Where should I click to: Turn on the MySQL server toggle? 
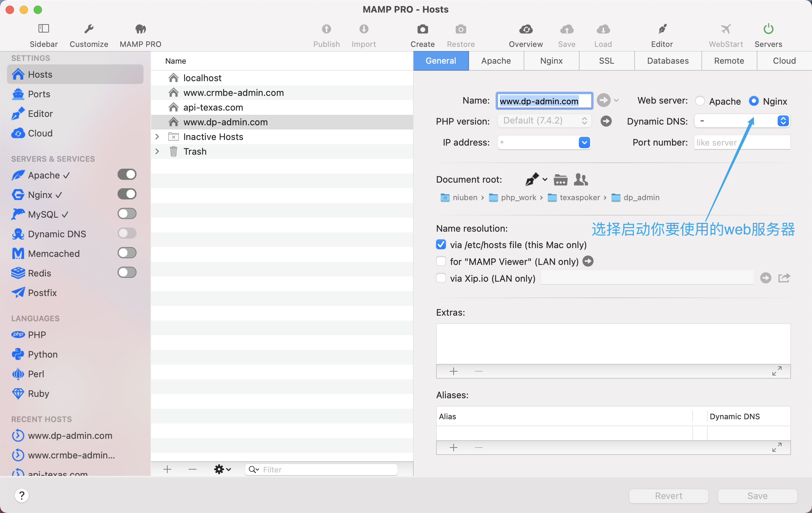pyautogui.click(x=127, y=214)
